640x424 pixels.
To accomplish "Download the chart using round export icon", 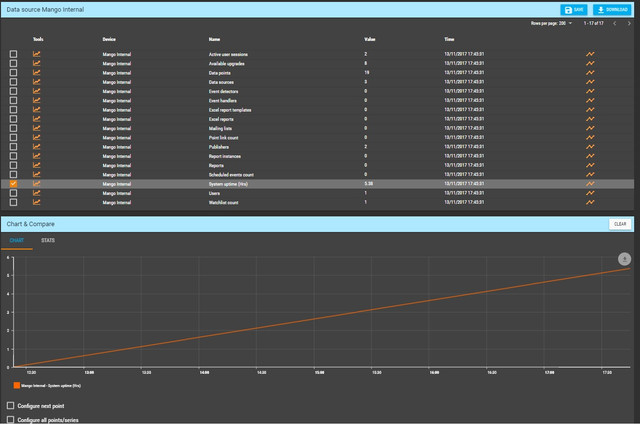I will (624, 259).
